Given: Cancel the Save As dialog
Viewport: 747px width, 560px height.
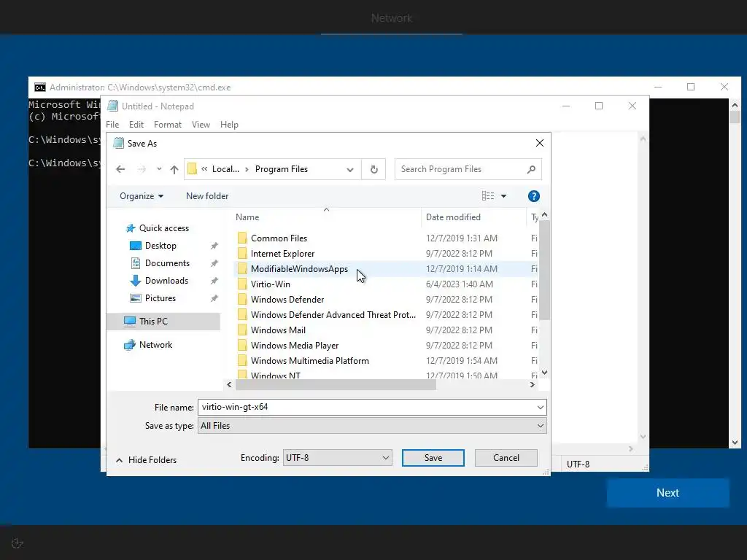Looking at the screenshot, I should pyautogui.click(x=506, y=458).
